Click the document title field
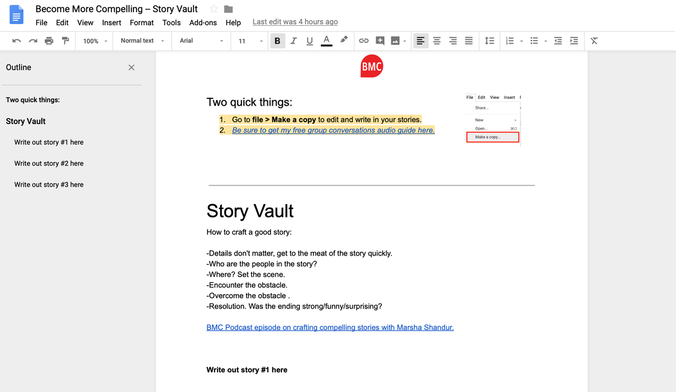 116,9
